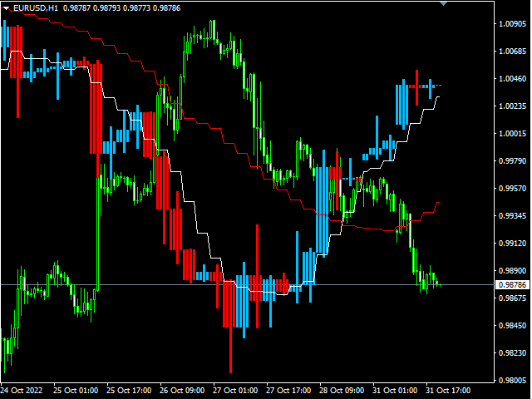Image resolution: width=532 pixels, height=399 pixels.
Task: Click the 24 Oct 2022 time label
Action: 22,391
